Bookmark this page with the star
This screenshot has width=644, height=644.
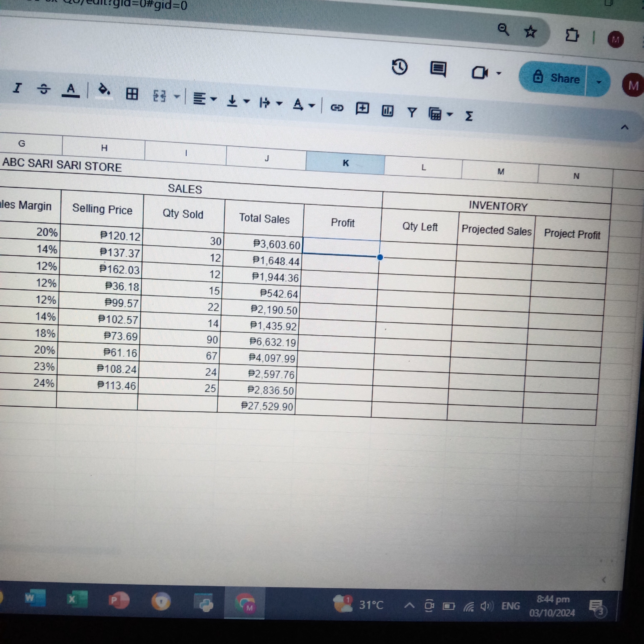click(x=530, y=32)
